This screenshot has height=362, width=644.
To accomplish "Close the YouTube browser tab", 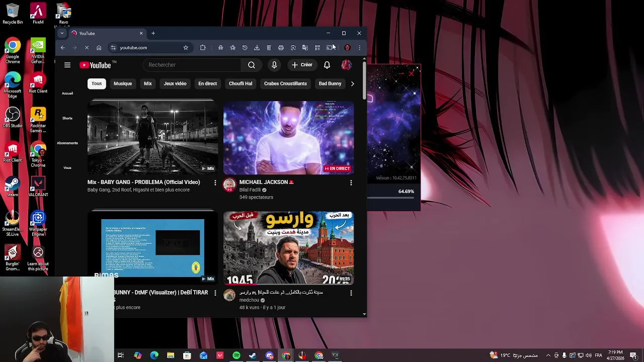I will 141,33.
